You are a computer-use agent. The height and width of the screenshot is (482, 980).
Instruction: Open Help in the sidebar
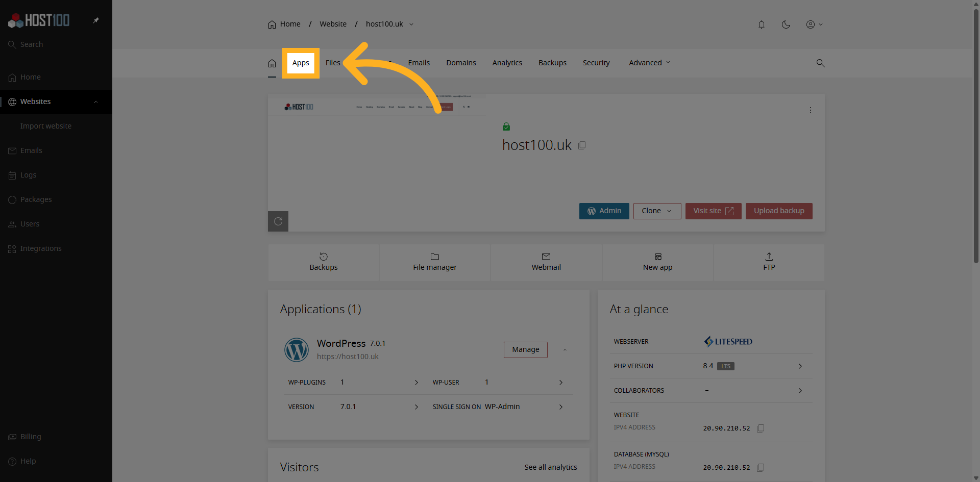point(28,461)
